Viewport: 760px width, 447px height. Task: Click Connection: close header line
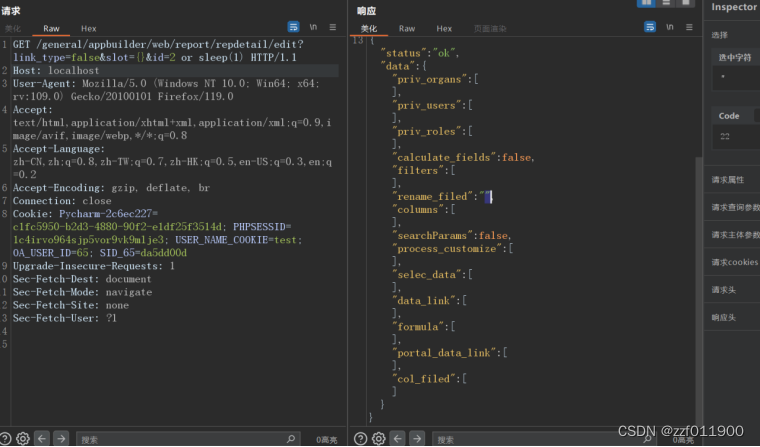62,201
